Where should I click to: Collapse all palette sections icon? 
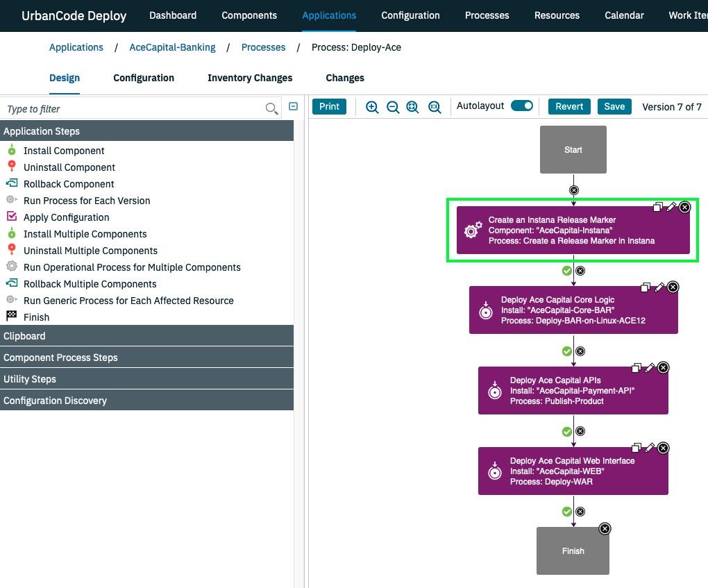click(x=293, y=106)
